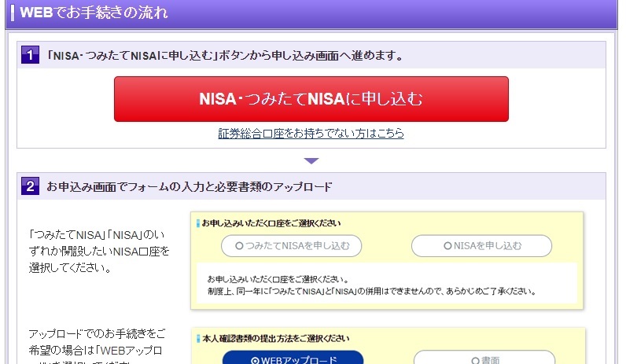Click note 制度上、同一年に併用はできません
The width and height of the screenshot is (626, 364).
pos(371,292)
